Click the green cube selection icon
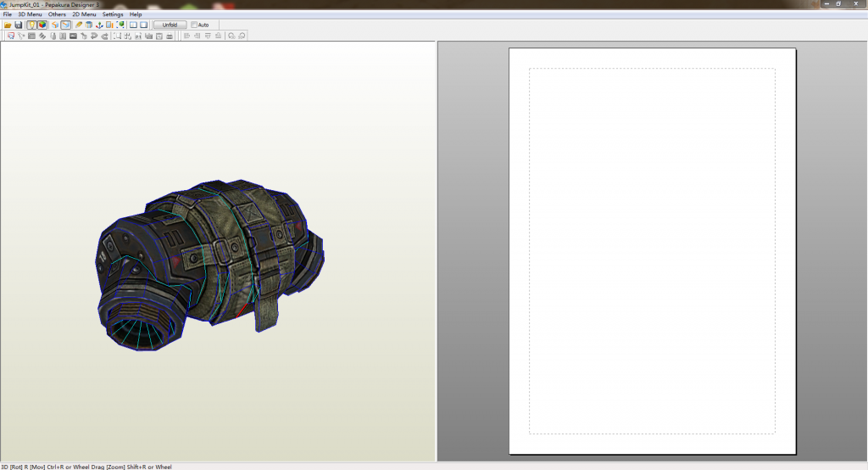The height and width of the screenshot is (470, 868). (120, 25)
